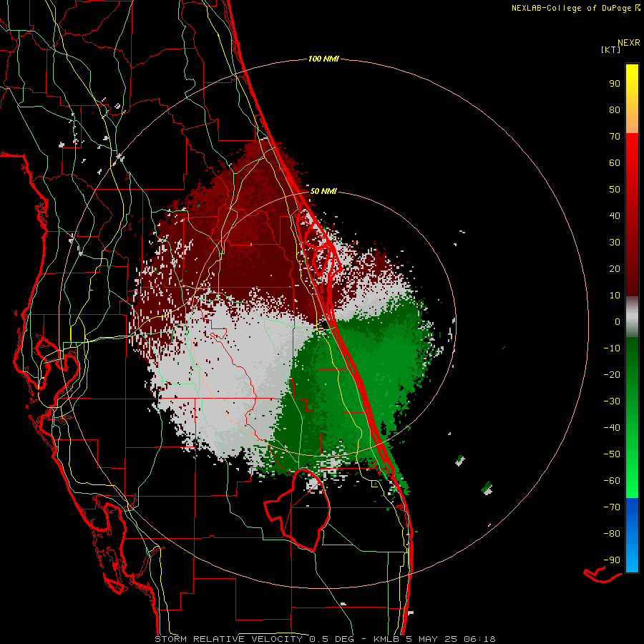Select the -20 value on the velocity scale

click(x=612, y=374)
